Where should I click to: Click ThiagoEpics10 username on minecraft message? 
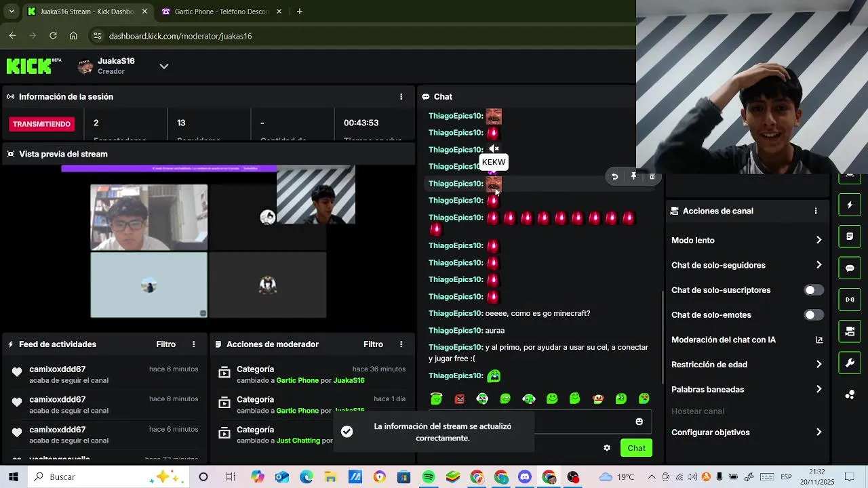click(456, 314)
